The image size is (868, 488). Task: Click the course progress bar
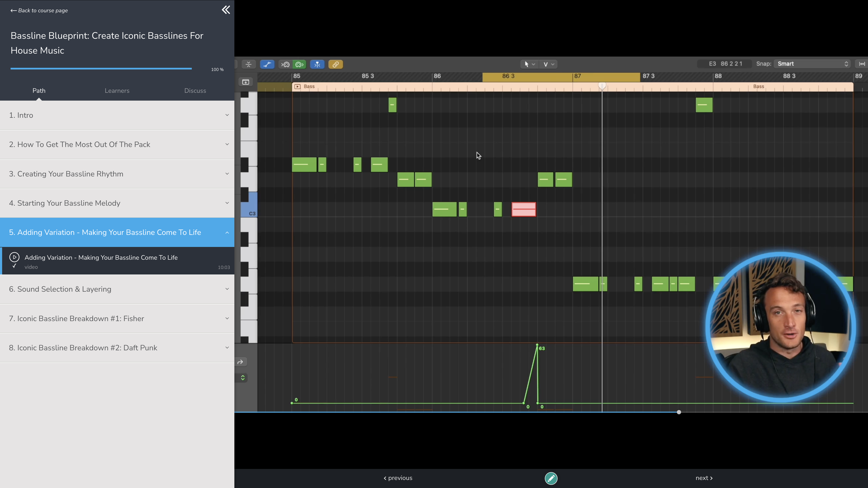tap(101, 69)
